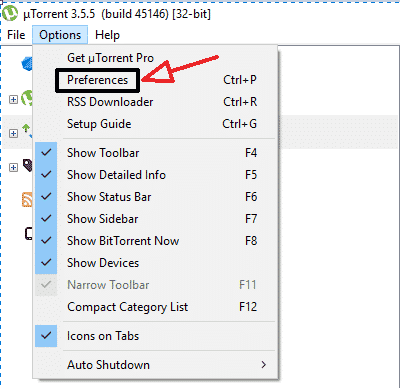Expand the Torrents tree node plus box
Viewport: 400px width, 388px height.
coord(13,133)
